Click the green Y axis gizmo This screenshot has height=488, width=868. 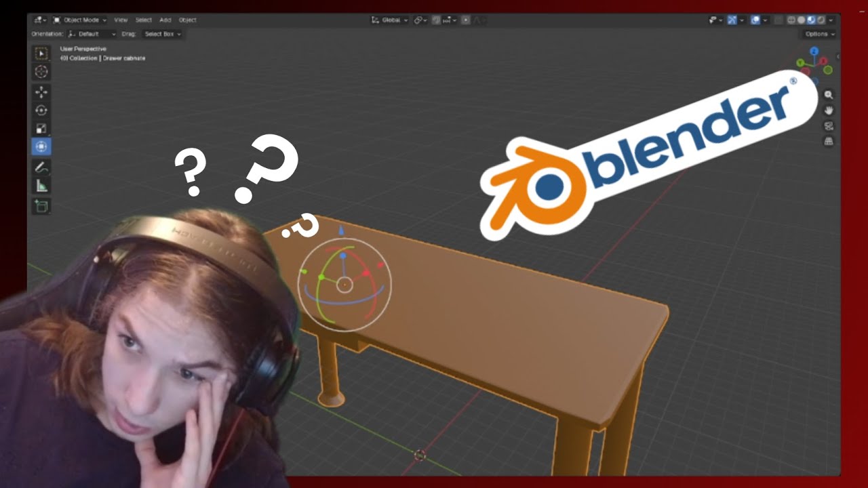click(x=800, y=62)
